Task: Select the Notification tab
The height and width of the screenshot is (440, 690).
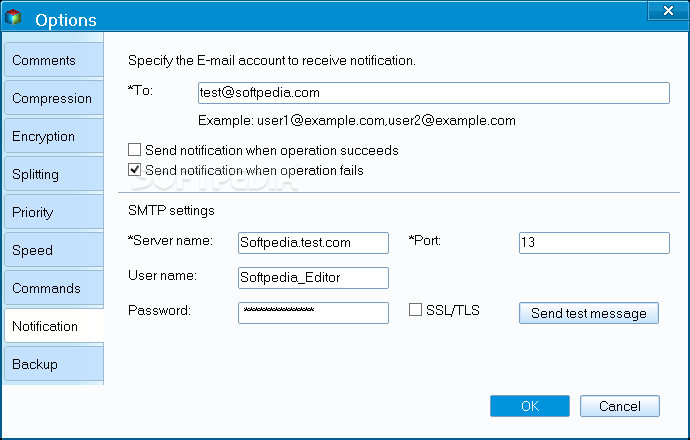Action: click(x=54, y=326)
